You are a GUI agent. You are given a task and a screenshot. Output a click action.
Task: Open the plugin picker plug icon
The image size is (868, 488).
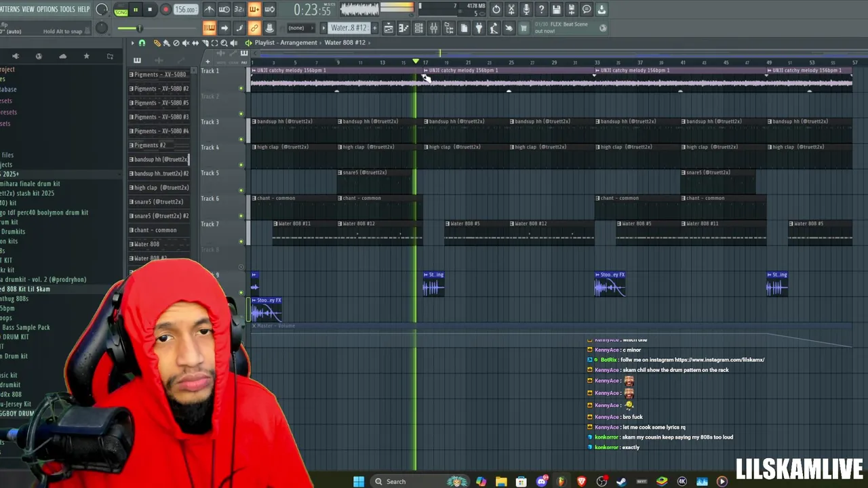pyautogui.click(x=479, y=28)
